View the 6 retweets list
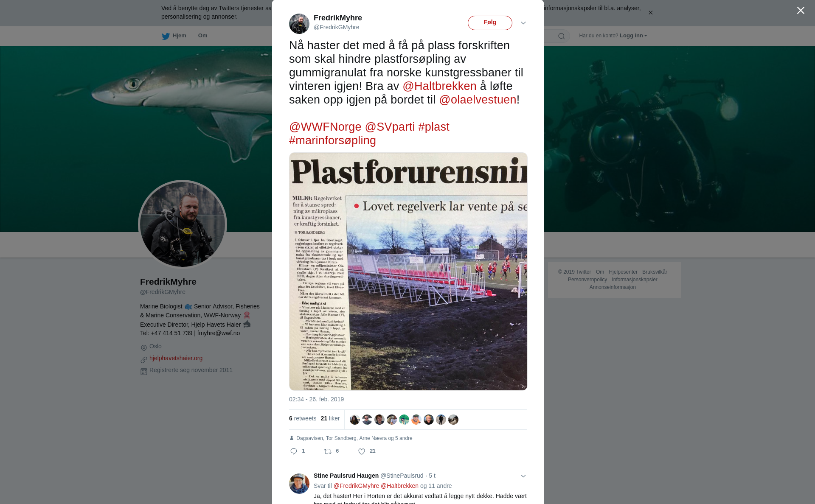 pos(303,418)
